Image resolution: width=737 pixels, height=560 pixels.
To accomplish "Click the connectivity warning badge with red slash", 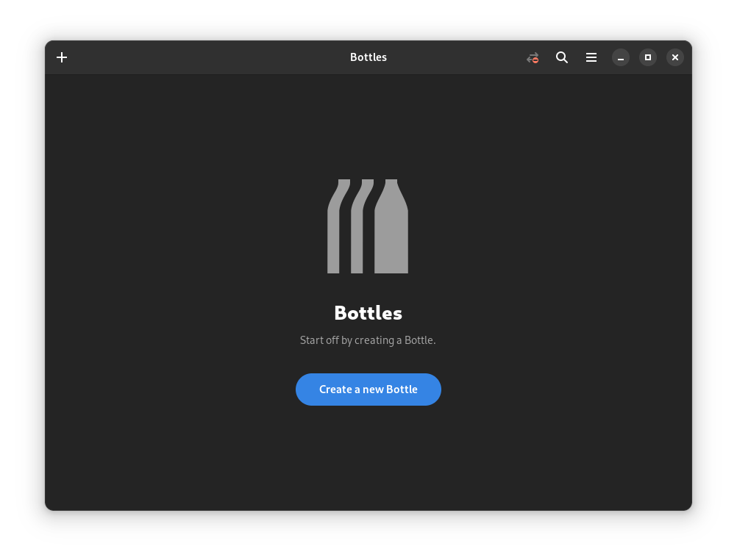I will pyautogui.click(x=532, y=57).
